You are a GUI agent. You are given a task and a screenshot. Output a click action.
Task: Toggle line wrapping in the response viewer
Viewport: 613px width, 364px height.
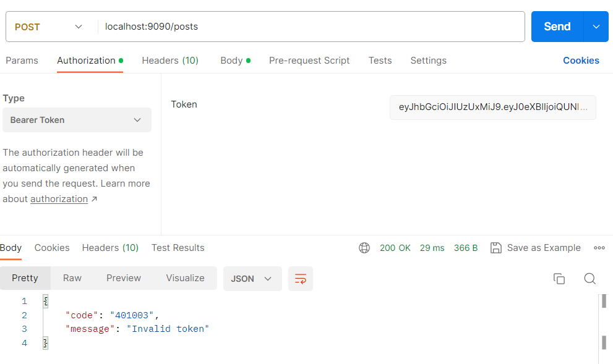pyautogui.click(x=301, y=279)
